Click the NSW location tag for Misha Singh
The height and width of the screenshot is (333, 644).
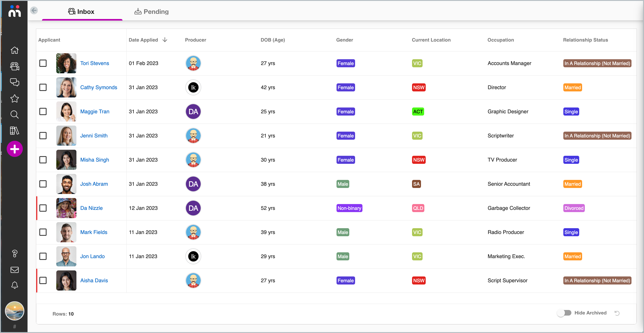coord(419,160)
